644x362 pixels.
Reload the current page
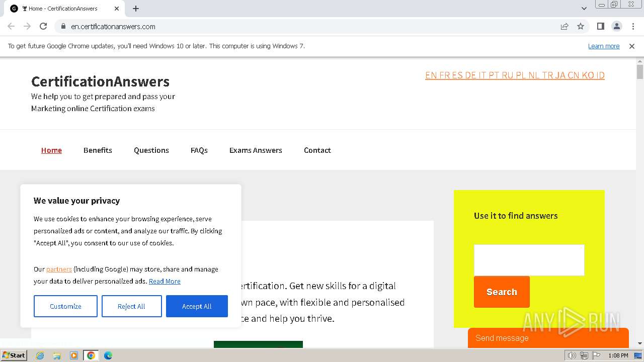coord(43,26)
